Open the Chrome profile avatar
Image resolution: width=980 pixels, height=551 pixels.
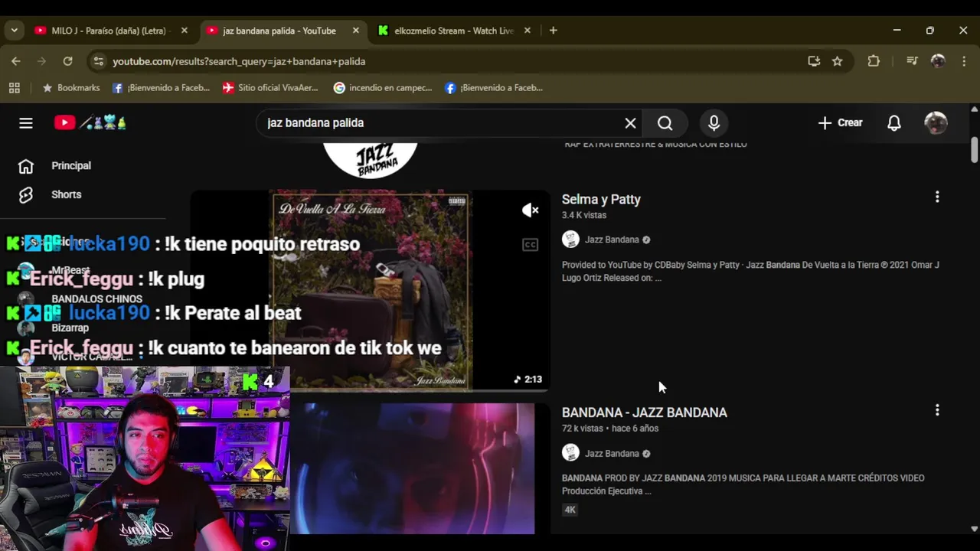tap(938, 61)
